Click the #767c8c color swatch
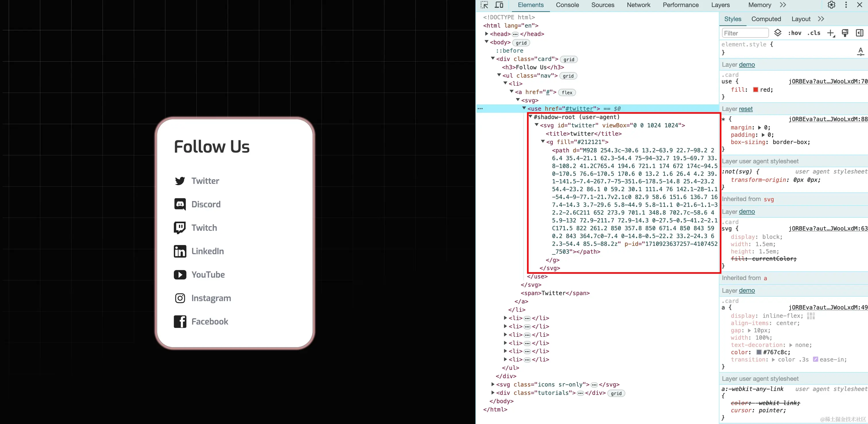 pyautogui.click(x=759, y=352)
